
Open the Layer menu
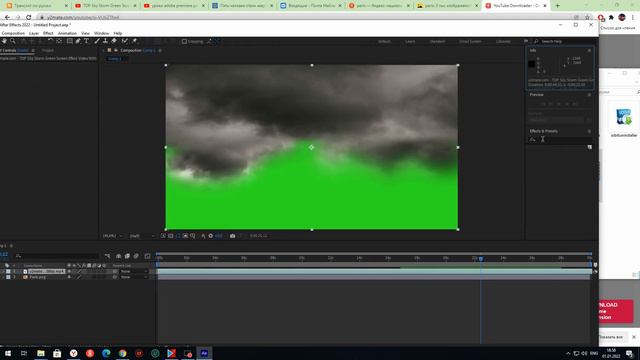tap(34, 33)
